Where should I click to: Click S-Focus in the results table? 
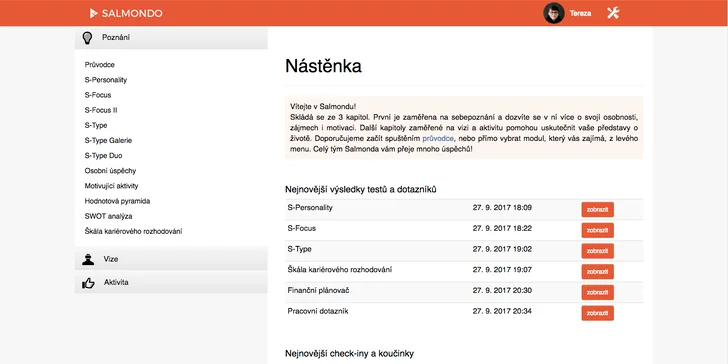[302, 228]
